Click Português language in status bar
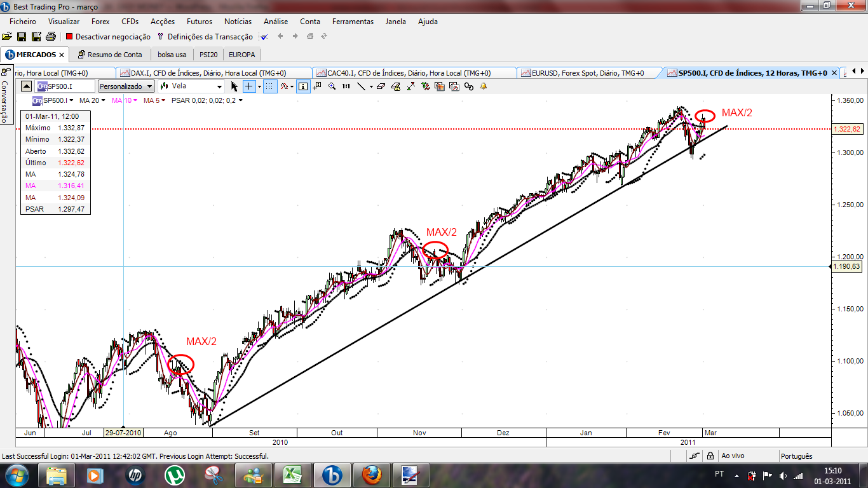The height and width of the screenshot is (488, 868). coord(796,456)
